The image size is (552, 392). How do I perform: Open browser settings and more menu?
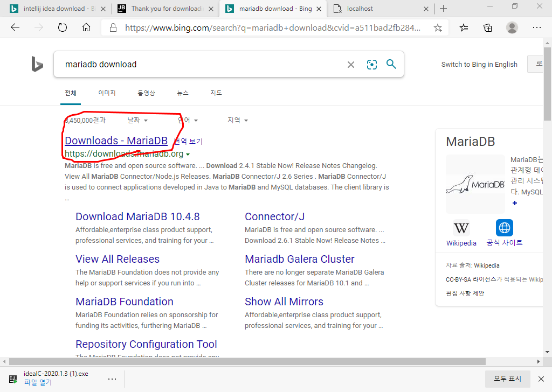click(536, 27)
